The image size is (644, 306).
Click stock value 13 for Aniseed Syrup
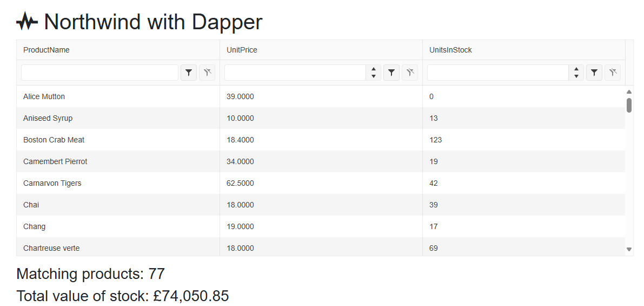pos(524,119)
